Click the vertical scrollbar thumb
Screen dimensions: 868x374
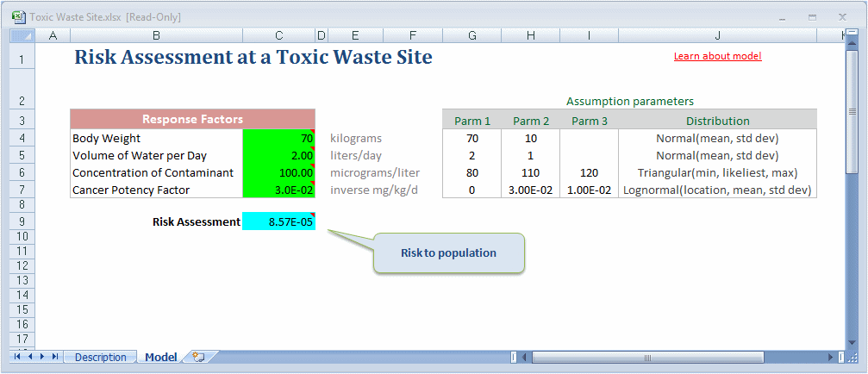(852, 112)
